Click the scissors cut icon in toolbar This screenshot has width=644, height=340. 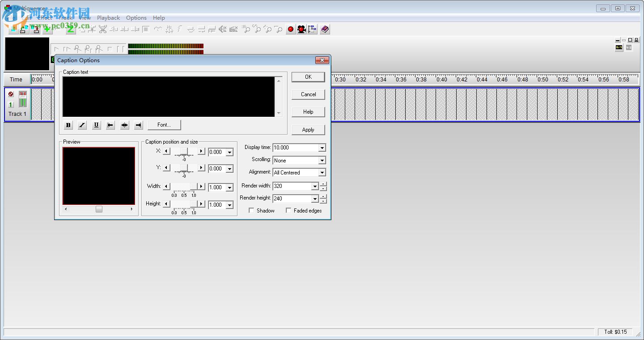[x=103, y=29]
